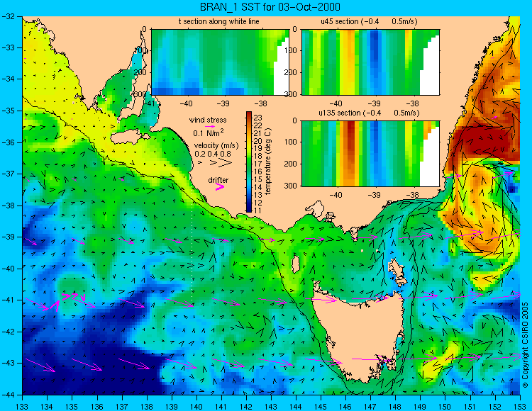This screenshot has height=411, width=532.
Task: Click the '20' value on the color bar
Action: (x=257, y=141)
